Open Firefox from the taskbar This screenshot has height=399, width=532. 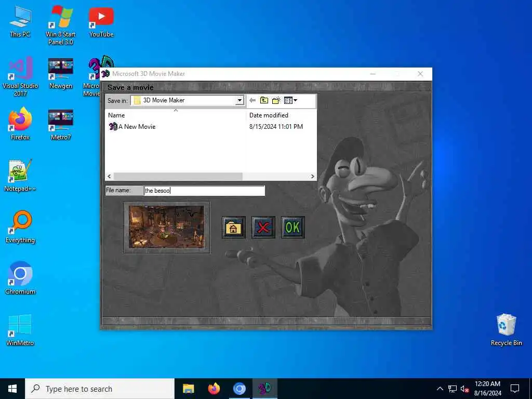(214, 389)
